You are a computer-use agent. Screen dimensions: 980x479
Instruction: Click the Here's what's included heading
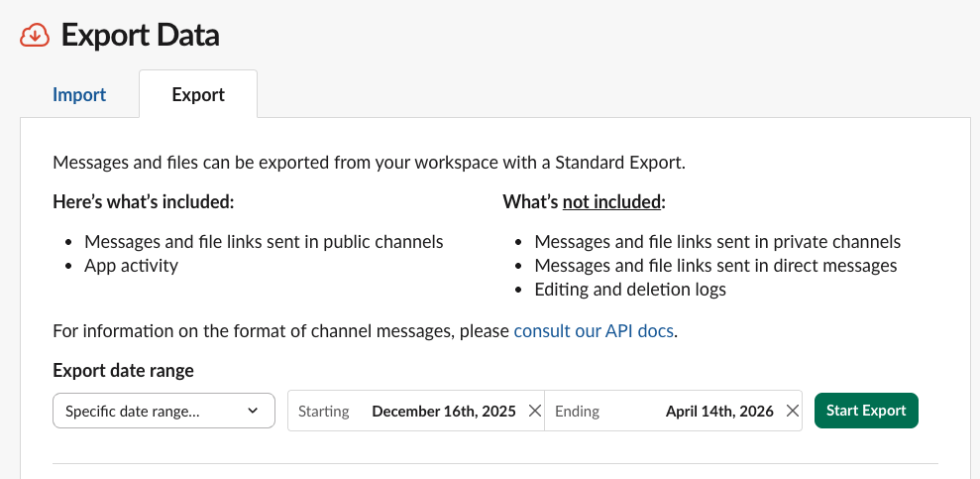[x=143, y=201]
